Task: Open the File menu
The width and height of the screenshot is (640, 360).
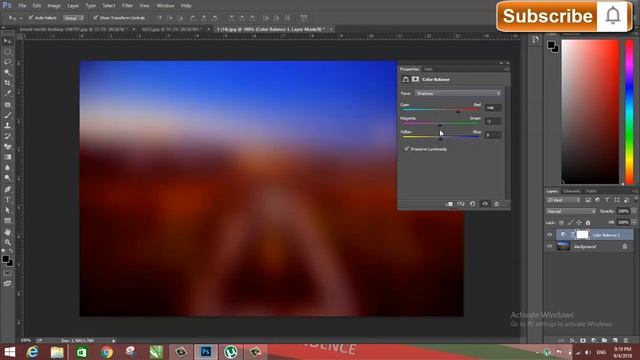Action: click(22, 6)
